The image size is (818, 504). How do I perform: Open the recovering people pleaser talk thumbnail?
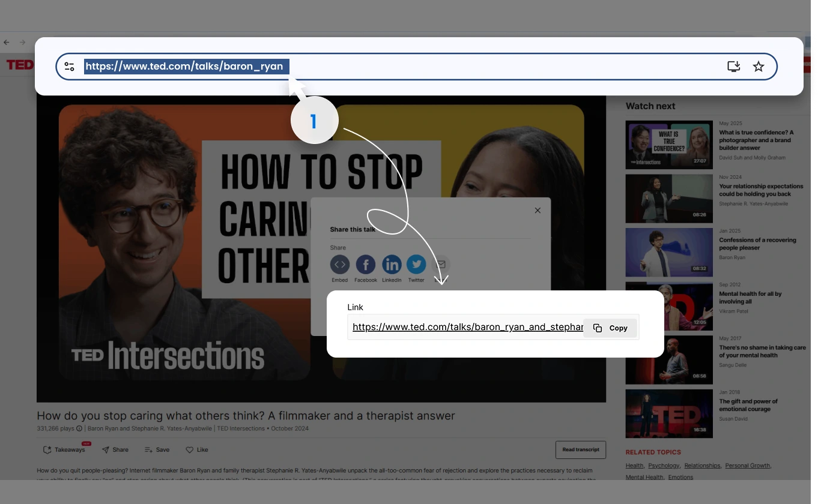pyautogui.click(x=669, y=252)
